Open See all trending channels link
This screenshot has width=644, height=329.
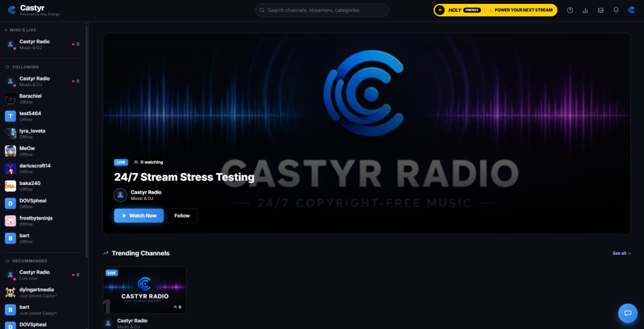pyautogui.click(x=622, y=254)
